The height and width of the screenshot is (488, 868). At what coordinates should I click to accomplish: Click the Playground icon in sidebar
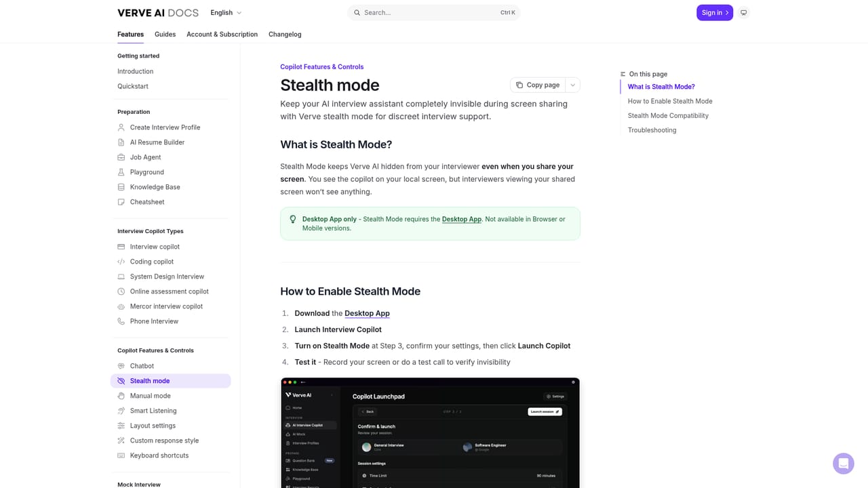121,172
